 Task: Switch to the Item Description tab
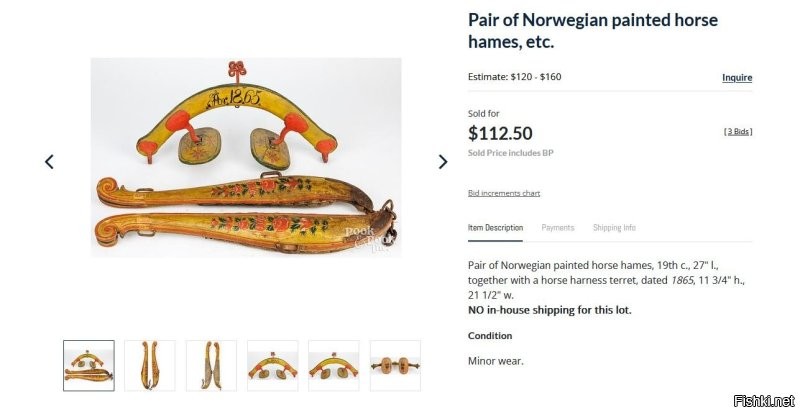495,228
